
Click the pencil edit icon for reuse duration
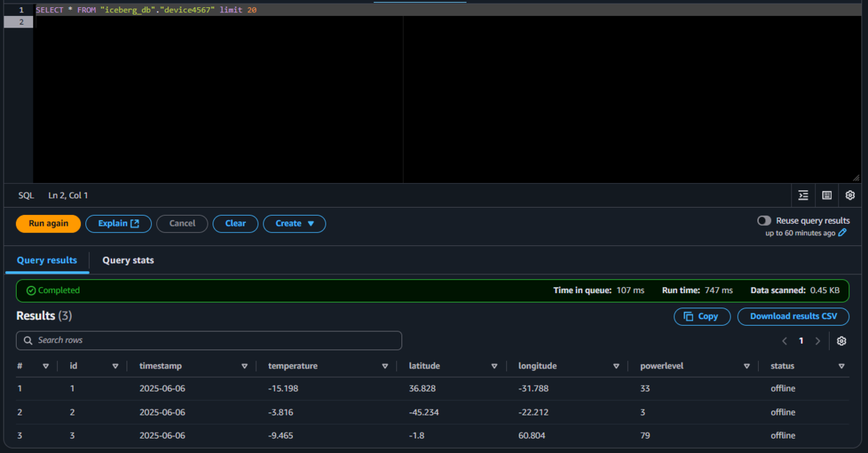[843, 233]
